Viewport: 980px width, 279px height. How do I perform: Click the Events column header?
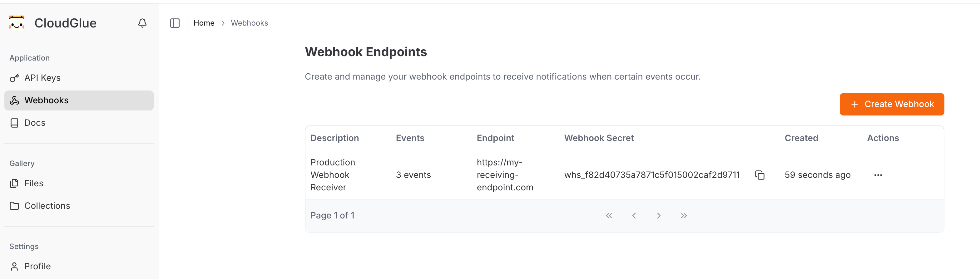pyautogui.click(x=410, y=138)
